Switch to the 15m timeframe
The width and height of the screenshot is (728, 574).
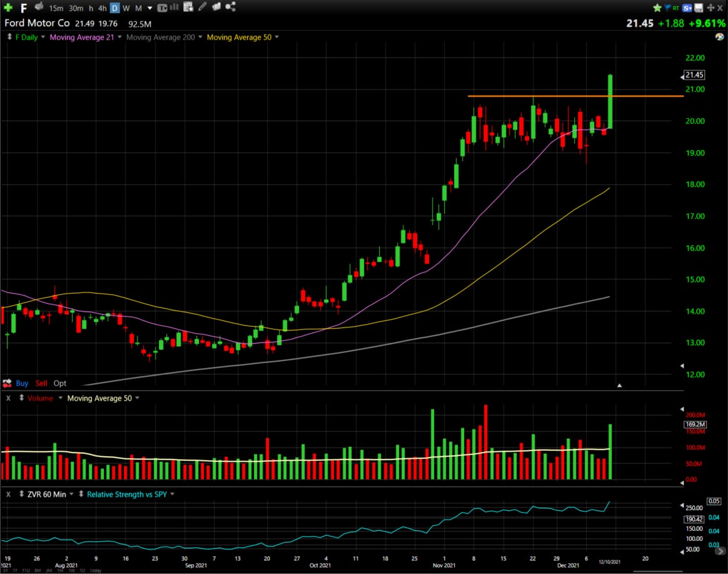tap(56, 8)
